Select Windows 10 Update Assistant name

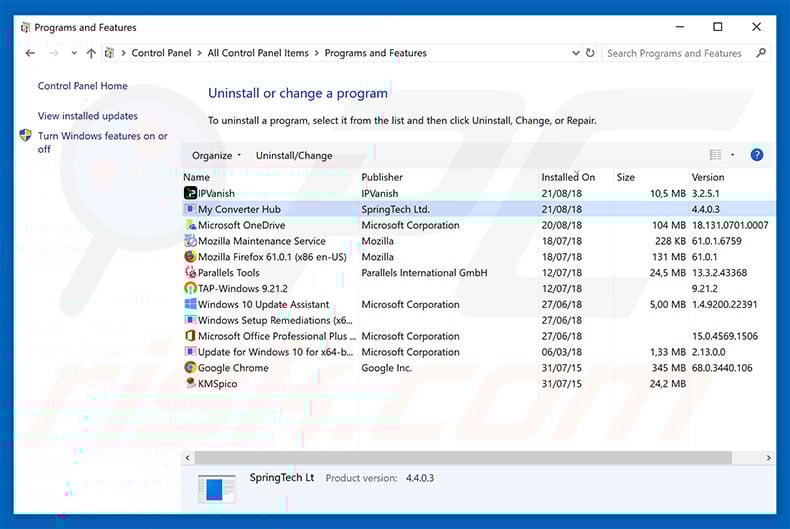[x=264, y=304]
